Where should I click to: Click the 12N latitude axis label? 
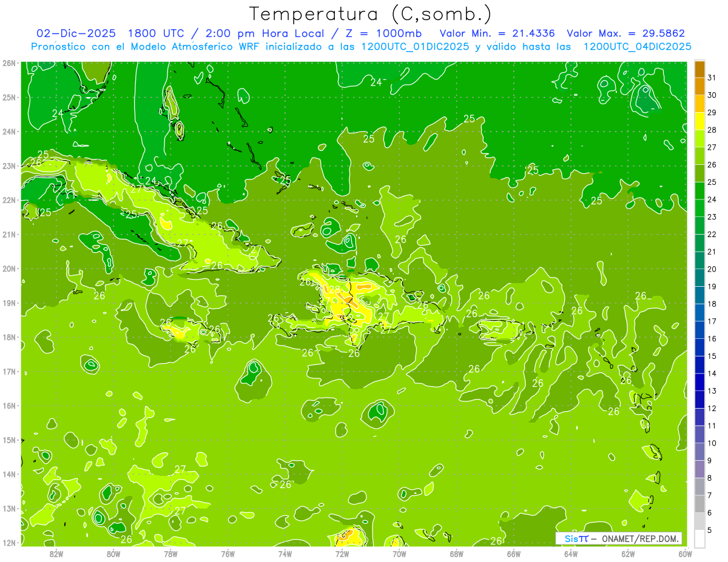click(x=9, y=543)
